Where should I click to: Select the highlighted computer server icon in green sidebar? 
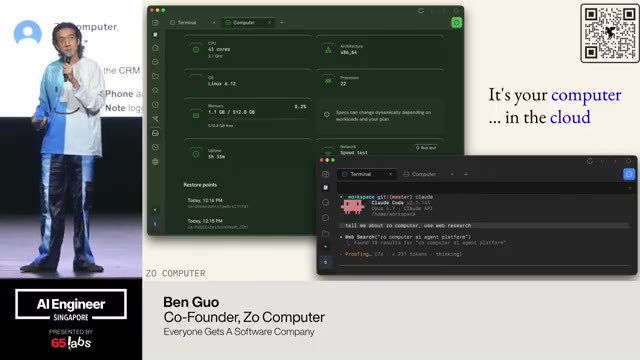pyautogui.click(x=156, y=133)
